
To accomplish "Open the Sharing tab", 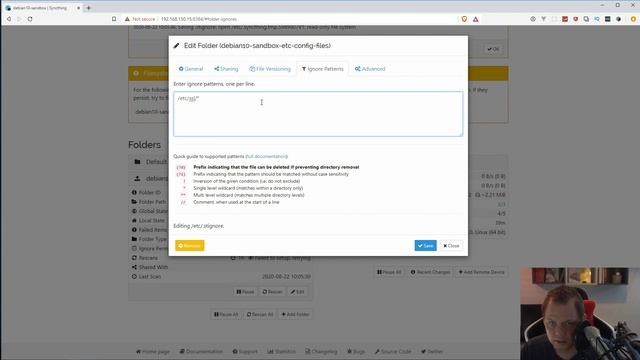I will coord(226,69).
